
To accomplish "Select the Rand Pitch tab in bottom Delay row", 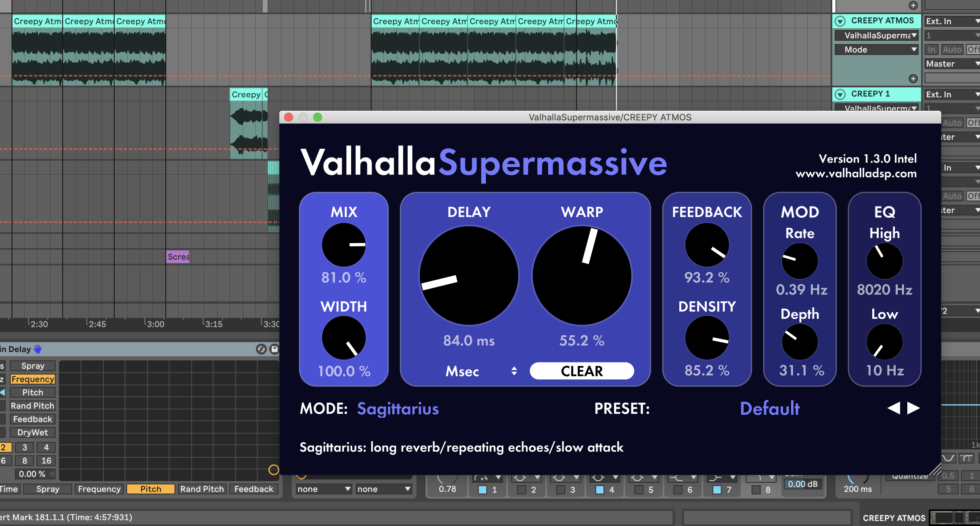I will [x=202, y=489].
